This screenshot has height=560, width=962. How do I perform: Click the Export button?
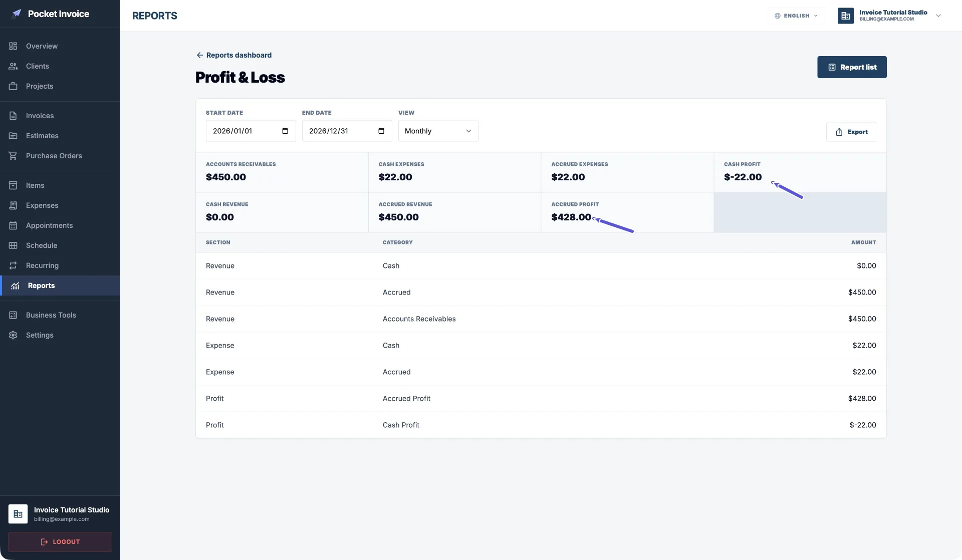click(x=851, y=132)
